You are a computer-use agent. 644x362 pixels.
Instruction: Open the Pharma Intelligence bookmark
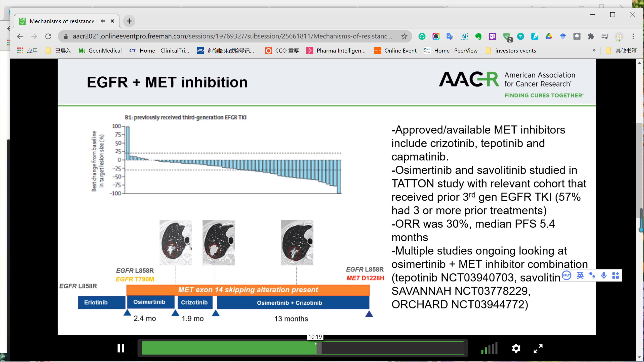[336, 51]
